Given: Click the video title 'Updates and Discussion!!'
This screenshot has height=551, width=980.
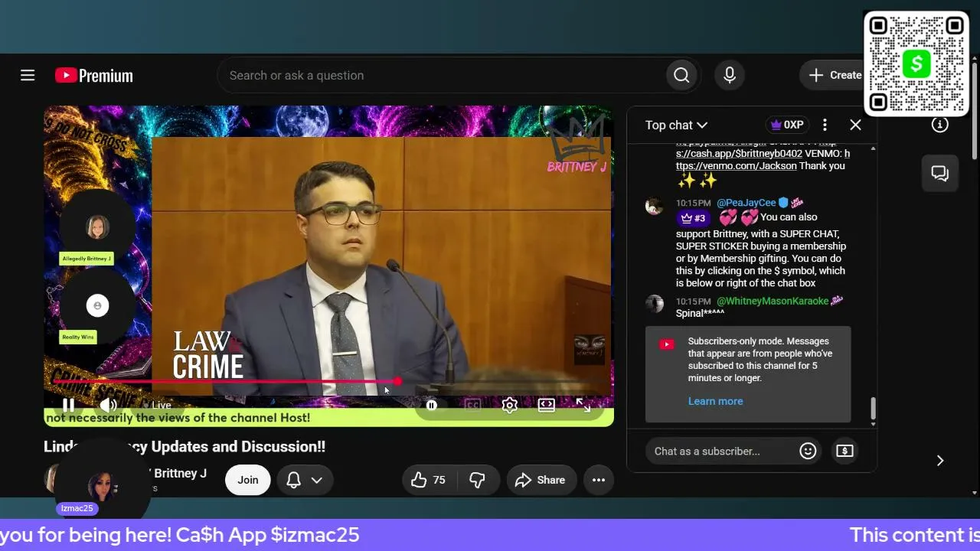Looking at the screenshot, I should point(238,446).
